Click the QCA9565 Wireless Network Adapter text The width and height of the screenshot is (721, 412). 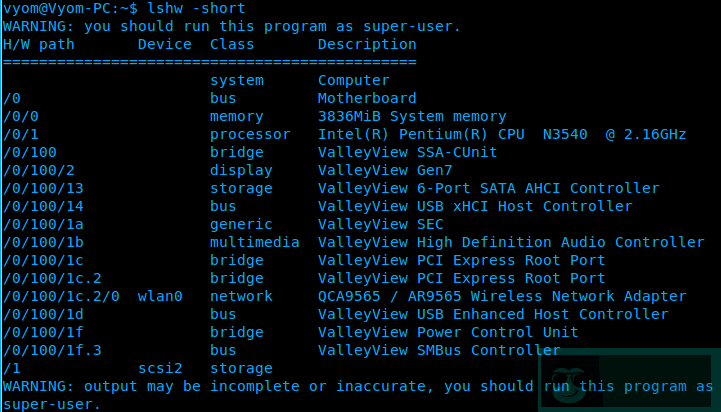(x=502, y=296)
